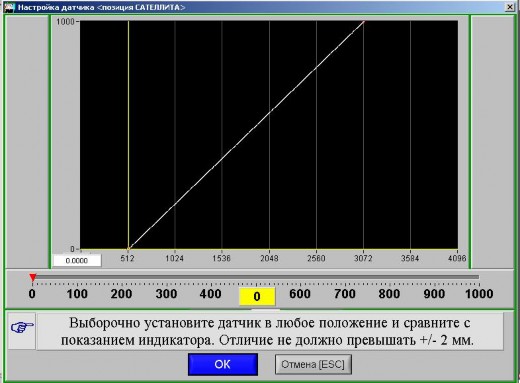Click the 400 mark on the slider scale
This screenshot has height=383, width=520.
coord(211,294)
